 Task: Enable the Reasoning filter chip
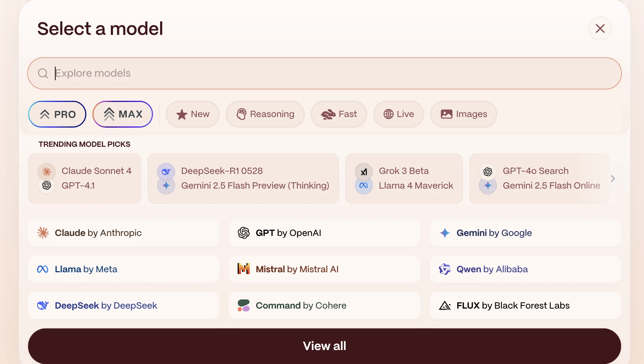click(x=265, y=114)
